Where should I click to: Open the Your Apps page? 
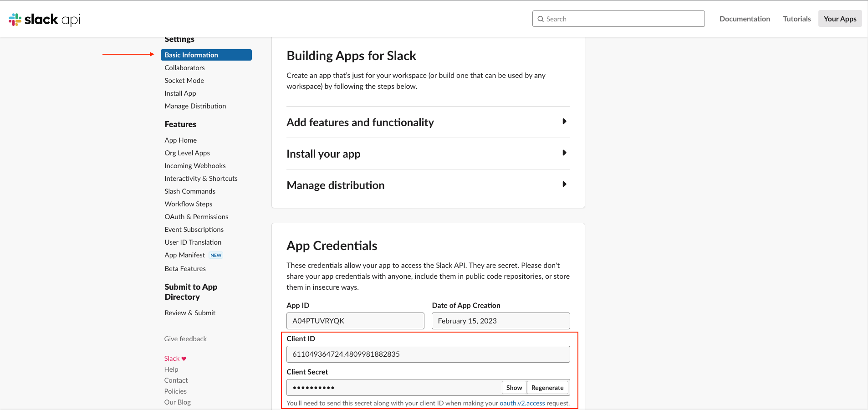(840, 19)
